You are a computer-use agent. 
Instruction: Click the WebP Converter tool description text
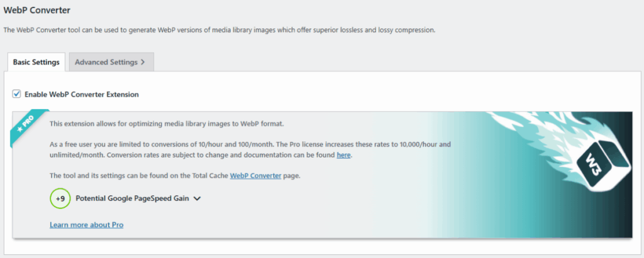pos(219,30)
